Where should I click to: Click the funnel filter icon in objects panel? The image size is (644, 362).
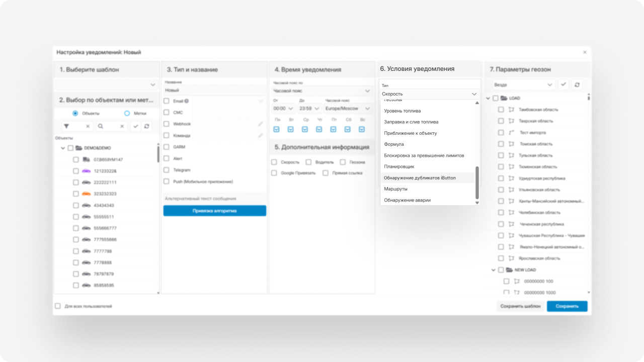click(x=66, y=127)
